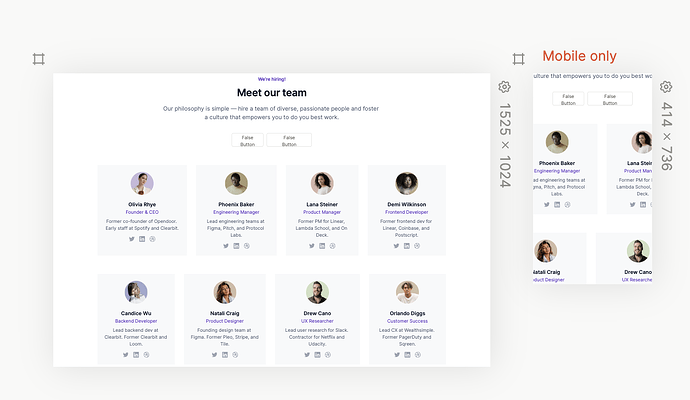Viewport: 690px width, 400px height.
Task: Click Phoenix Baker's LinkedIn icon in mobile frame
Action: tap(557, 204)
